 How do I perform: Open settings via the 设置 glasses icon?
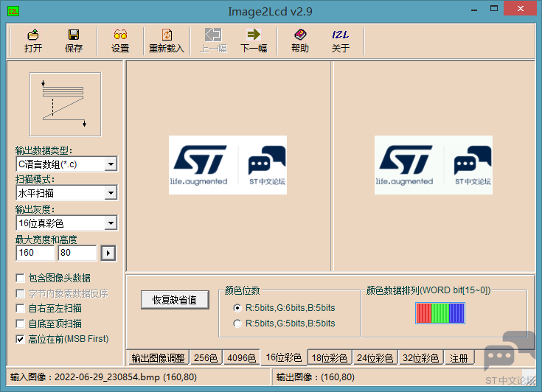pos(120,41)
